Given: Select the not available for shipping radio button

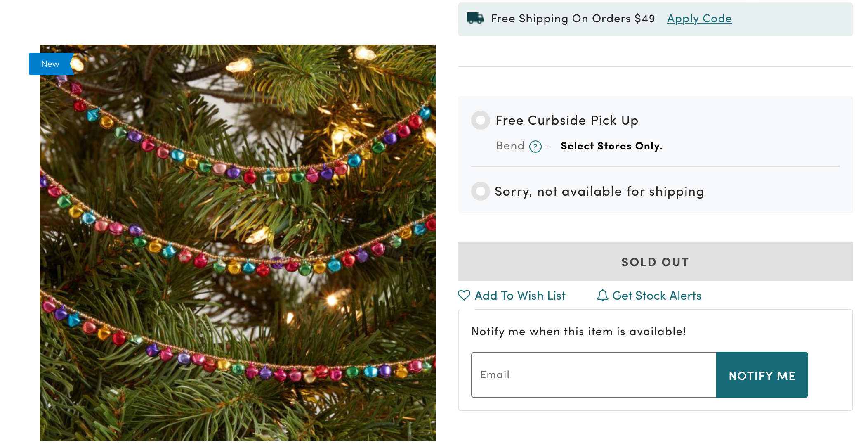Looking at the screenshot, I should click(481, 191).
